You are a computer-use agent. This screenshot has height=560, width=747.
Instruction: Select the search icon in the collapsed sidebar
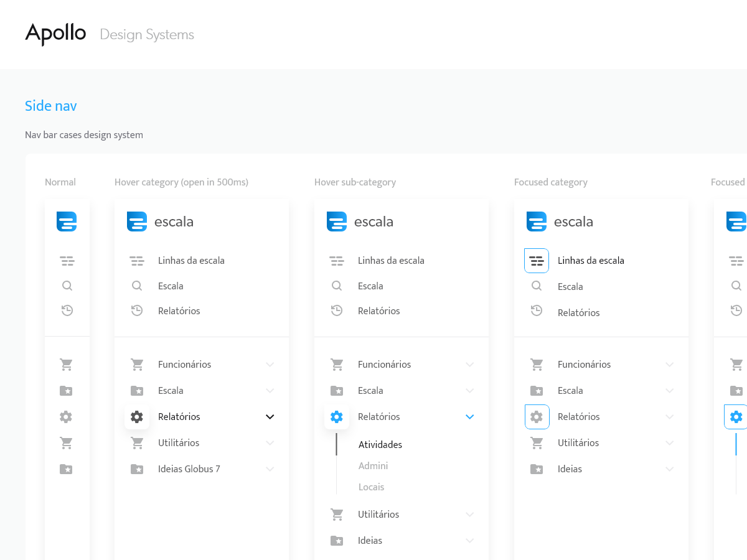[x=67, y=285]
